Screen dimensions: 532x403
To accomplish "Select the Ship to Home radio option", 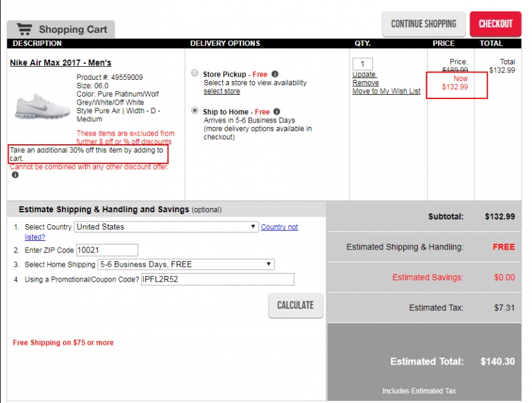I will coord(195,111).
